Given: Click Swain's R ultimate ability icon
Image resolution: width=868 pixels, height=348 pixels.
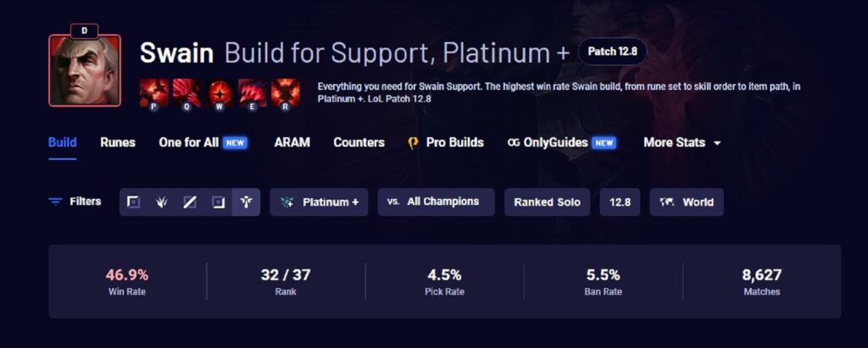Looking at the screenshot, I should (284, 91).
